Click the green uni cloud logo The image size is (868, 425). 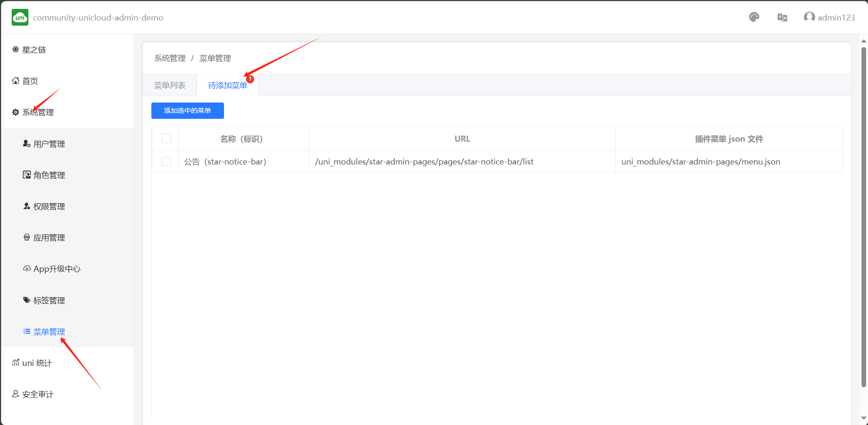(x=20, y=17)
